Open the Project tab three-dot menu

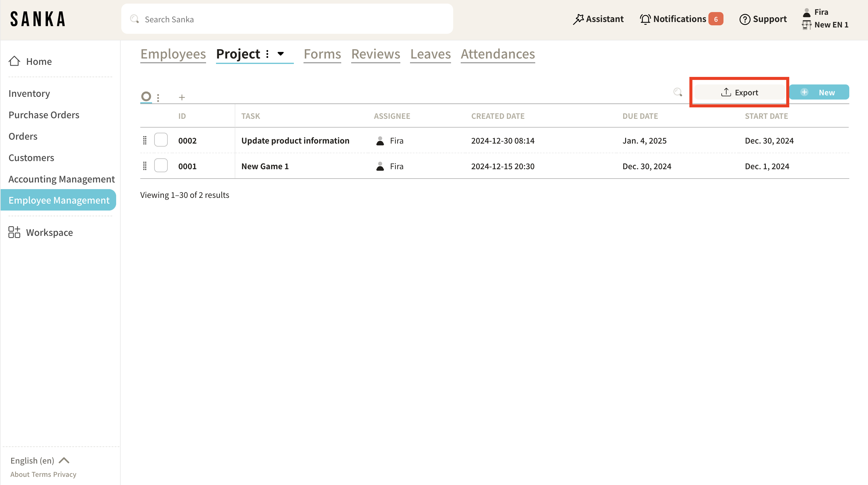tap(267, 54)
